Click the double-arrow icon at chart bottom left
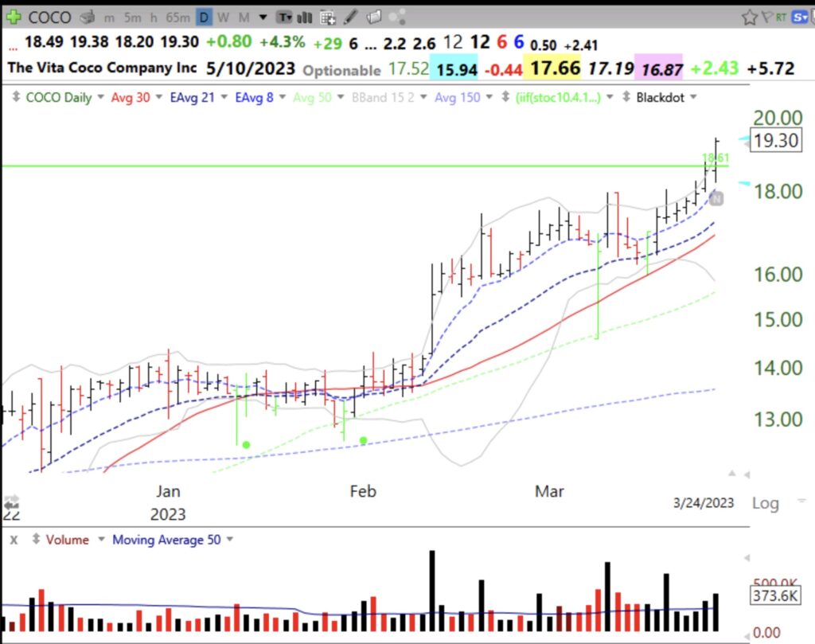 point(11,502)
